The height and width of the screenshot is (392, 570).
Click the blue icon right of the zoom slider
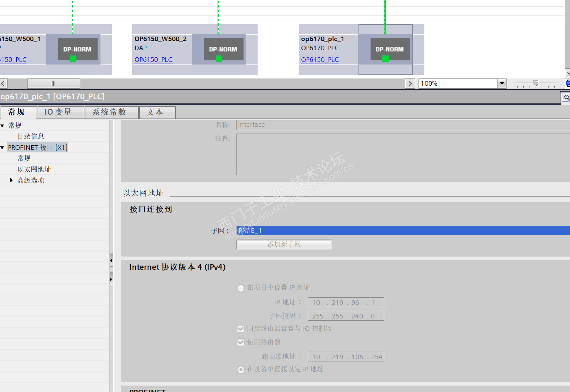(568, 83)
